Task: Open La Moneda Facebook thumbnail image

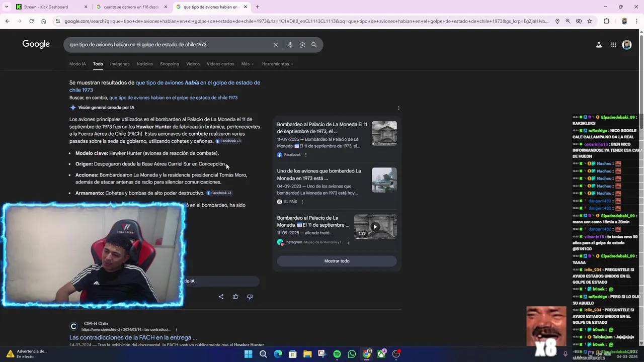Action: (x=384, y=133)
